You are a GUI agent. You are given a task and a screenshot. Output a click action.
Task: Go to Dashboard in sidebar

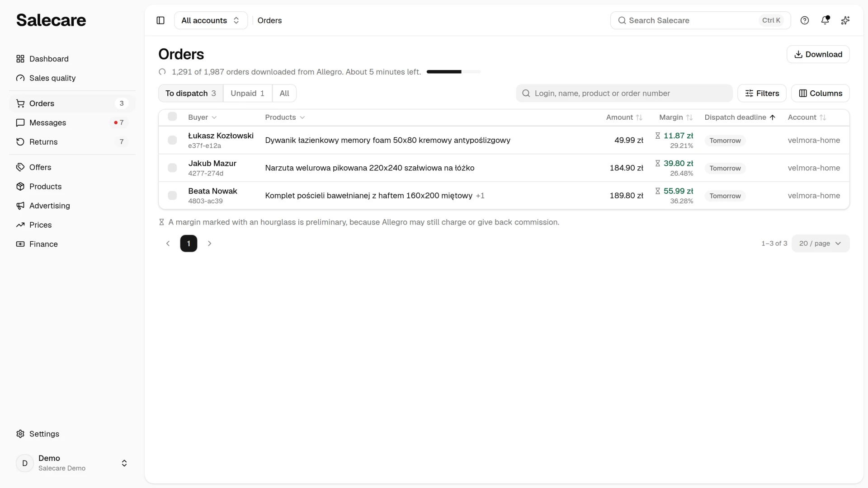pyautogui.click(x=72, y=59)
